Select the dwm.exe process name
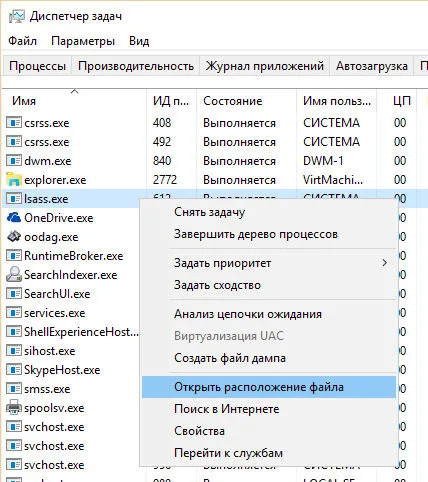The image size is (428, 482). [48, 161]
